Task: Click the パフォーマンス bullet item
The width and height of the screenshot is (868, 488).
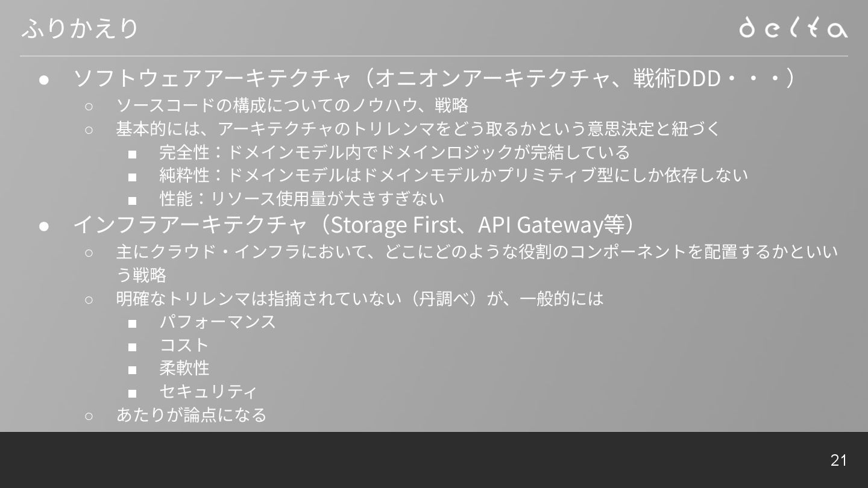Action: click(x=218, y=322)
